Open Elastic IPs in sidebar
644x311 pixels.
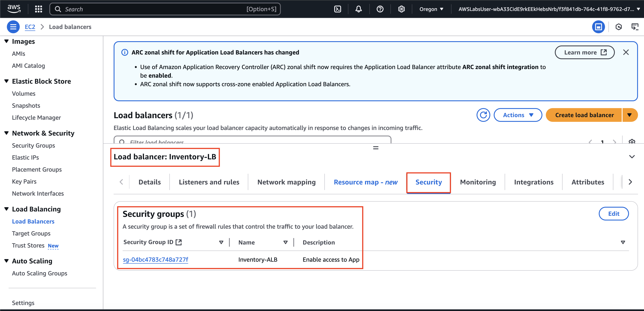26,157
